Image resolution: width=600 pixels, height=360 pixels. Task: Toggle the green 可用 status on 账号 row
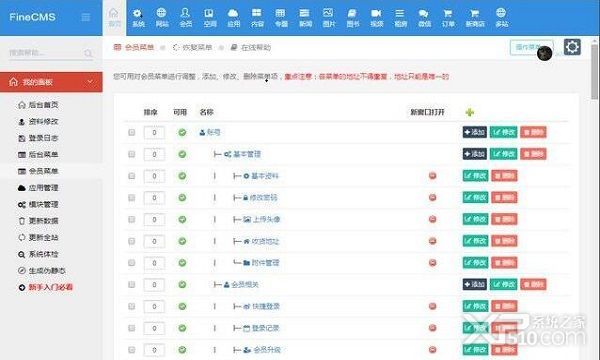coord(182,132)
